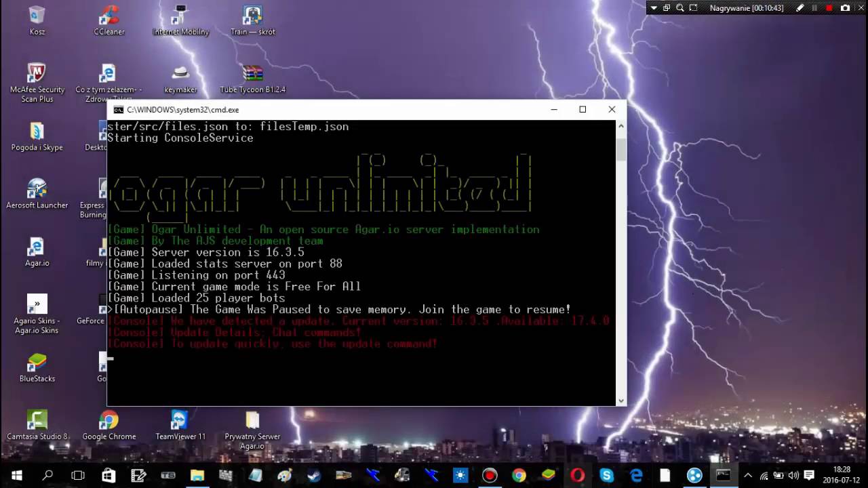
Task: Select the Prywatny Serwer Agar.io folder icon
Action: point(252,430)
